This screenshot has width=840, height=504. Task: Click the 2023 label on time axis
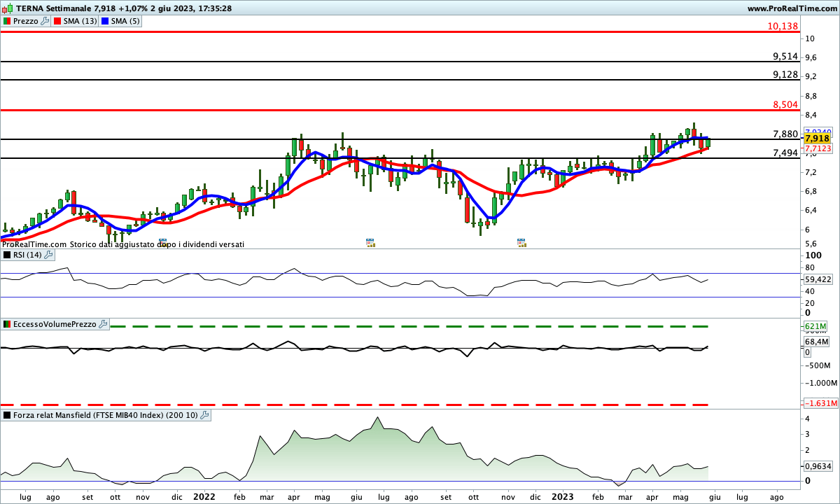[x=562, y=496]
